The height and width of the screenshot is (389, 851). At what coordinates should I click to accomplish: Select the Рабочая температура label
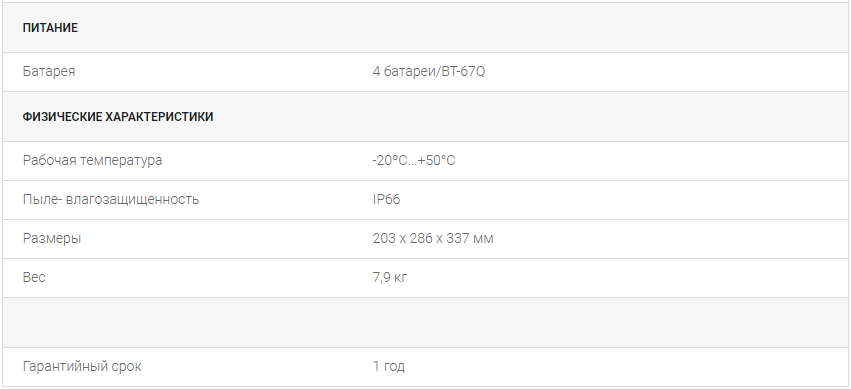92,161
